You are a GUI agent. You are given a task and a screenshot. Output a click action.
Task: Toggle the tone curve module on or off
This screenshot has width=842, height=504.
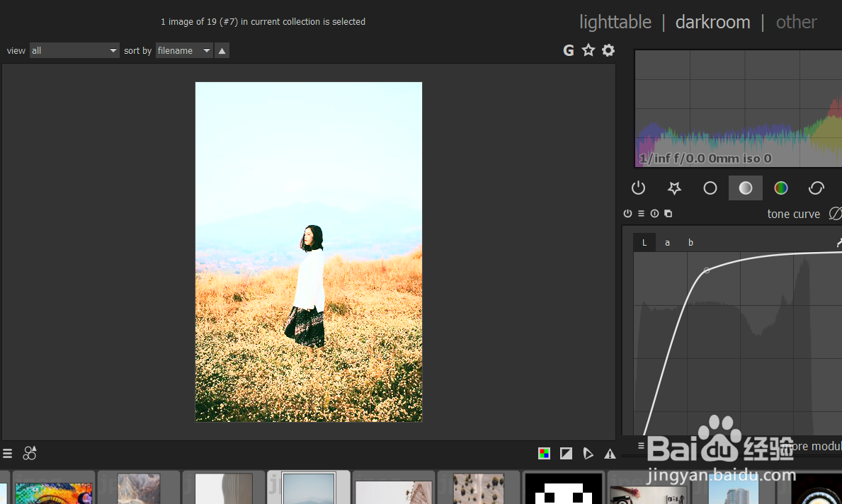627,214
